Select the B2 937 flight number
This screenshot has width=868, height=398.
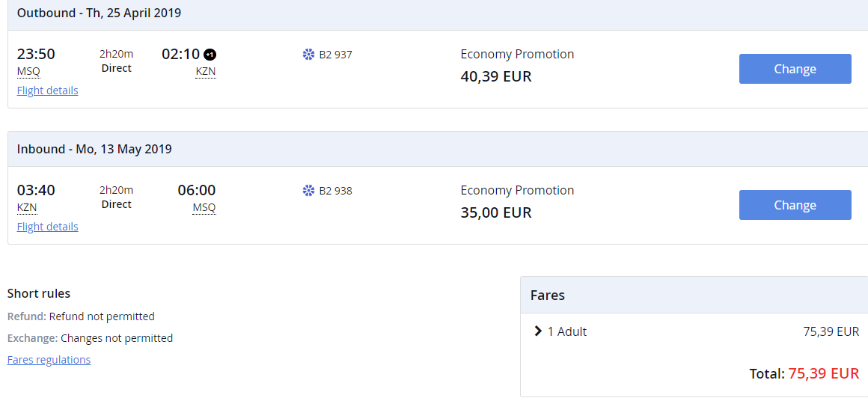coord(335,55)
